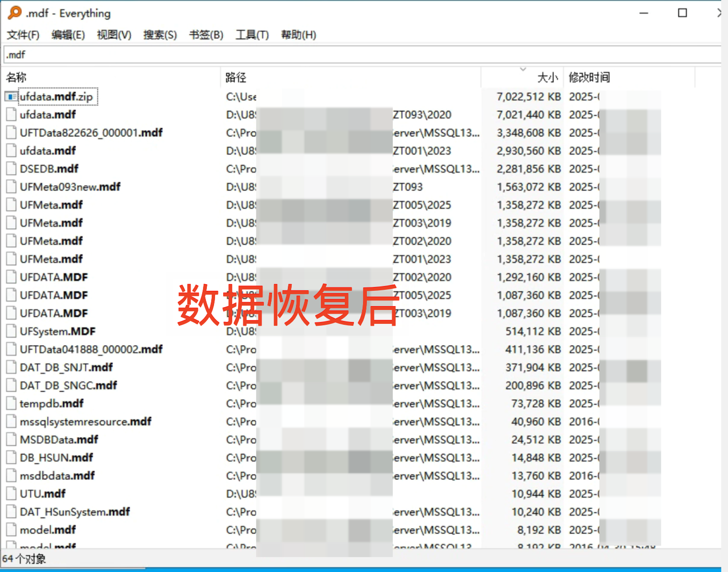
Task: Select mssqlsystemresource.mdf file name
Action: [x=86, y=422]
